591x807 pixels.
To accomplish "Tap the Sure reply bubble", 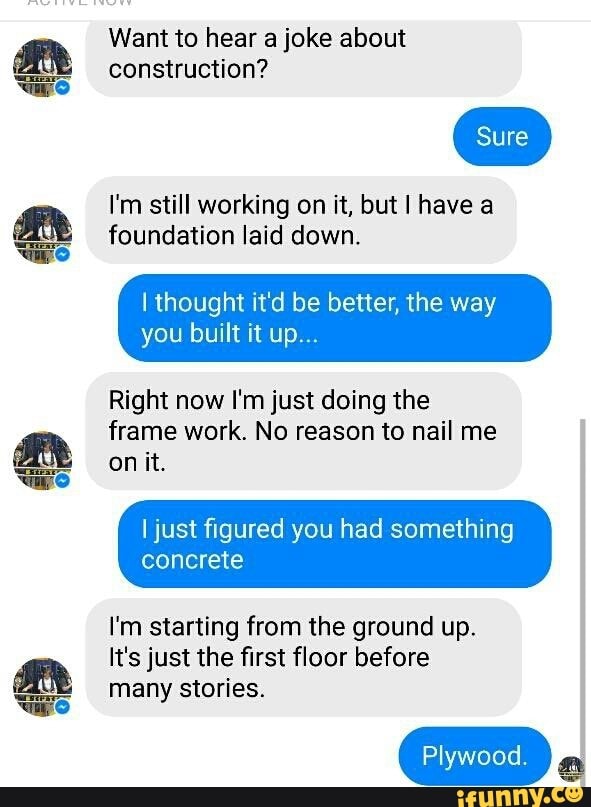I will coord(502,136).
